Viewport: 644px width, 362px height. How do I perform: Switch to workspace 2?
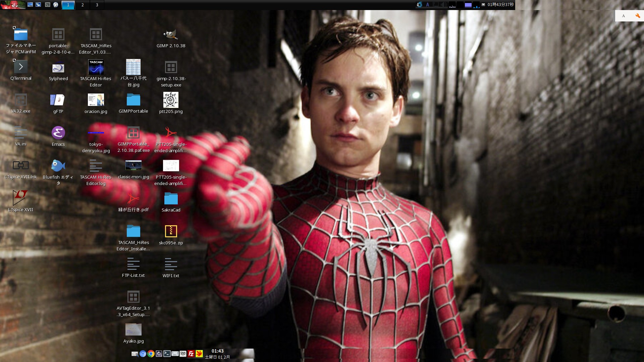(82, 5)
